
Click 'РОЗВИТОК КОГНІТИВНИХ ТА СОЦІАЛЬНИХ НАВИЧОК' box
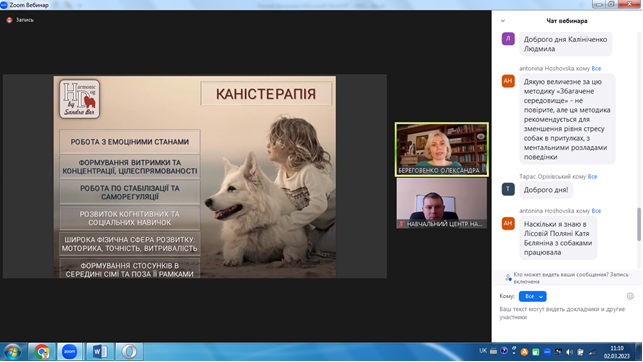130,218
